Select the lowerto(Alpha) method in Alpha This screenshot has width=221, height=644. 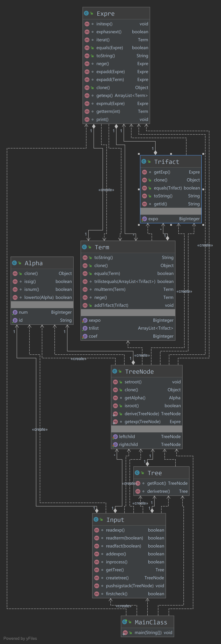[x=42, y=297]
